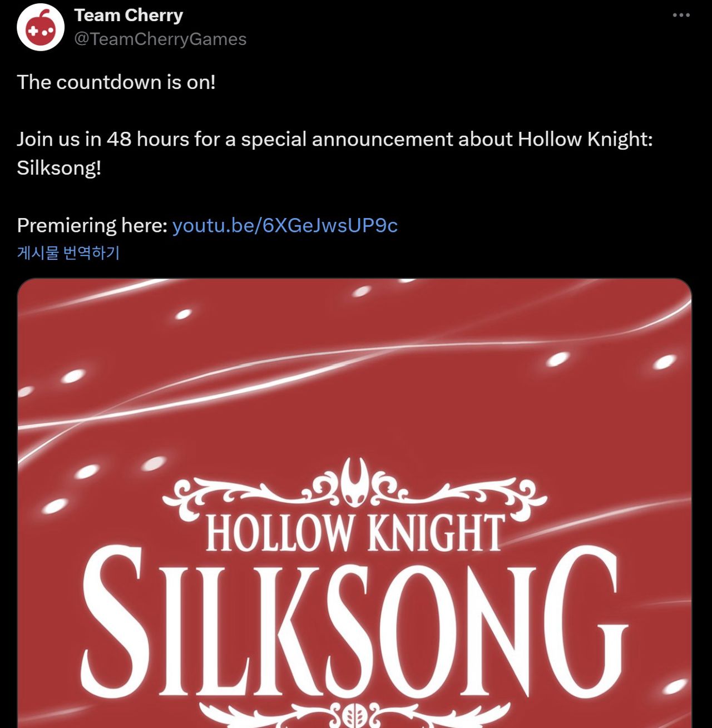Click "The countdown is on!" post text
This screenshot has height=728, width=712.
click(x=116, y=82)
